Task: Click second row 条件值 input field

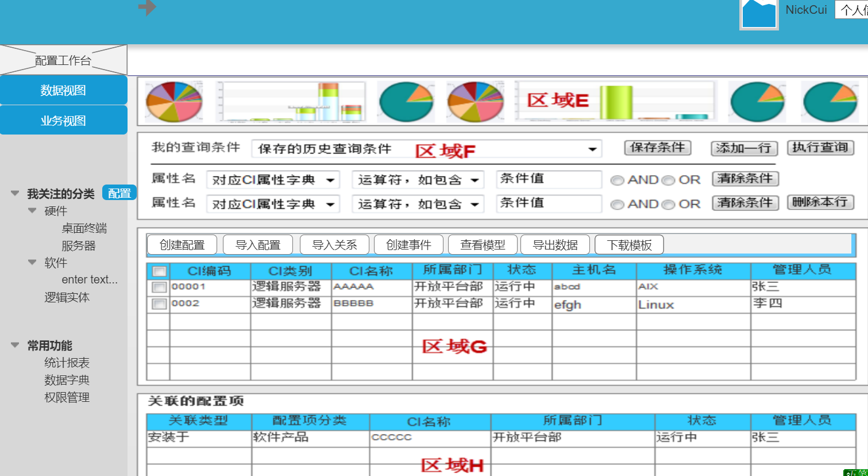Action: [x=549, y=204]
